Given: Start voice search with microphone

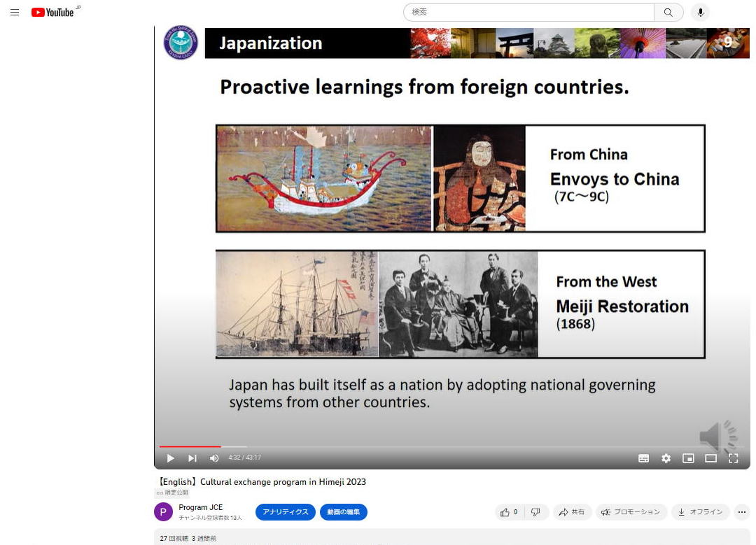Looking at the screenshot, I should 700,13.
